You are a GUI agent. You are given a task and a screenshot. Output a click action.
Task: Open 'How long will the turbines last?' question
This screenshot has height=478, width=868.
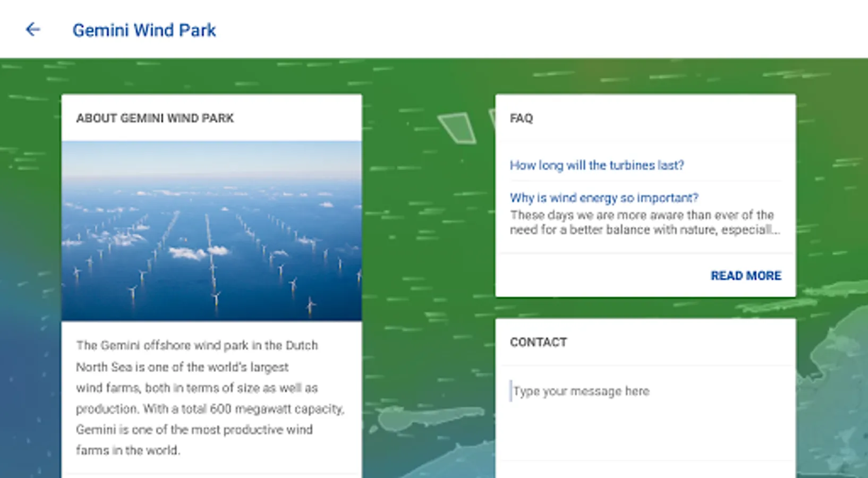coord(597,165)
